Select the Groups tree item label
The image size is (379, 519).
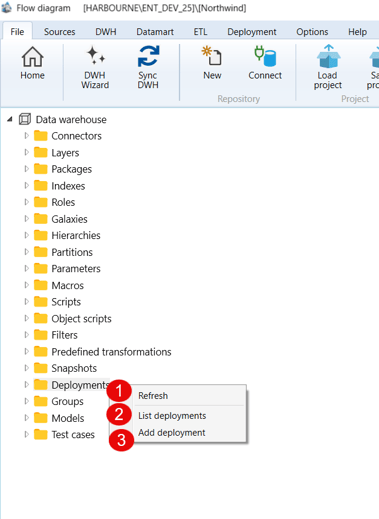coord(67,402)
